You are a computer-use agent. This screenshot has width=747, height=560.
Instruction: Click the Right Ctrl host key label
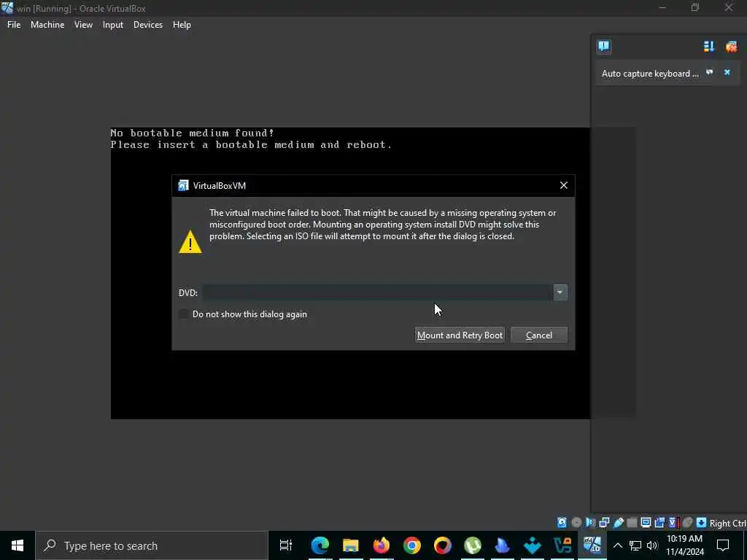click(x=728, y=523)
